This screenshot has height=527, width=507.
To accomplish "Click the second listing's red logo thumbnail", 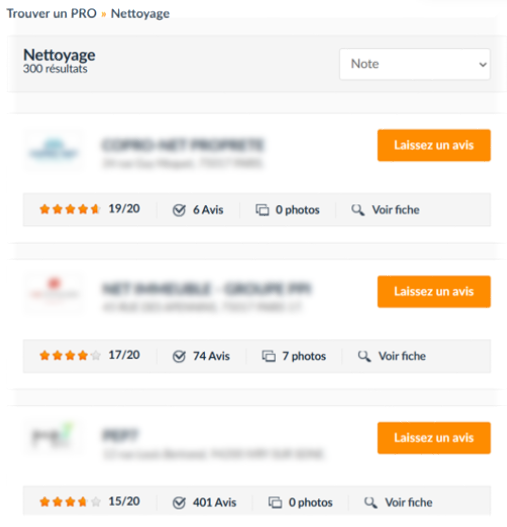I will (x=54, y=293).
